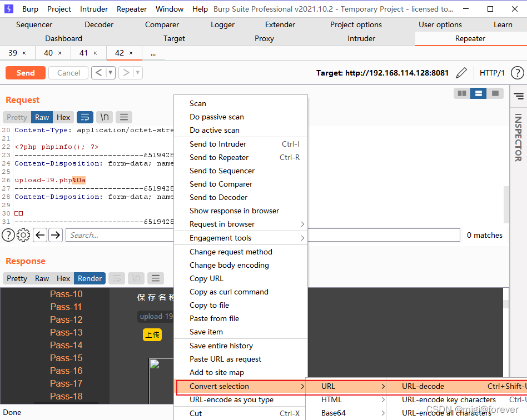Click the Send button

pyautogui.click(x=26, y=73)
